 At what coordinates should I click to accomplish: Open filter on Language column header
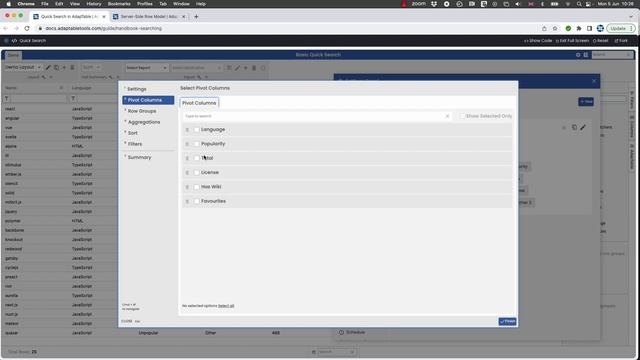pos(73,98)
